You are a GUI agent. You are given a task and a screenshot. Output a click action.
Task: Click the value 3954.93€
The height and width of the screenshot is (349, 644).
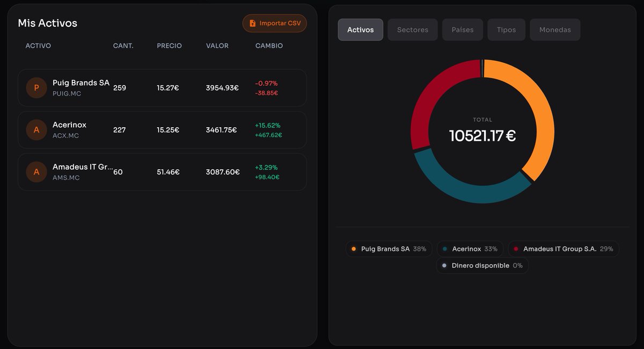222,88
